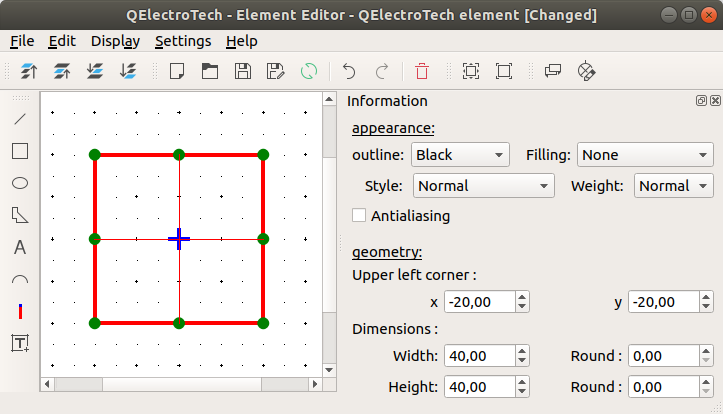
Task: Select the Rectangle drawing tool
Action: pyautogui.click(x=20, y=151)
